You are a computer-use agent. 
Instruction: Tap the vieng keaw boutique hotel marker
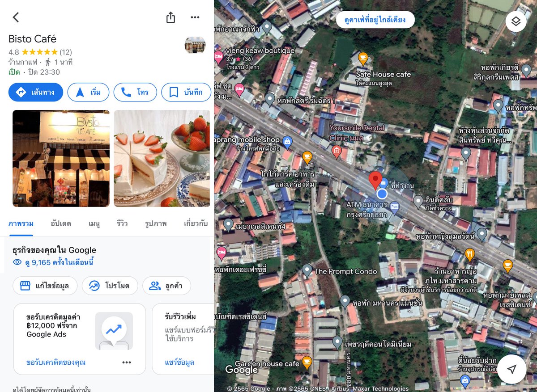218,56
